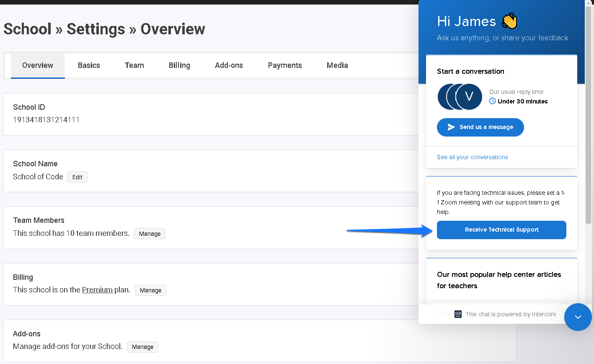Click the Hi James greeting
The height and width of the screenshot is (364, 594).
466,21
